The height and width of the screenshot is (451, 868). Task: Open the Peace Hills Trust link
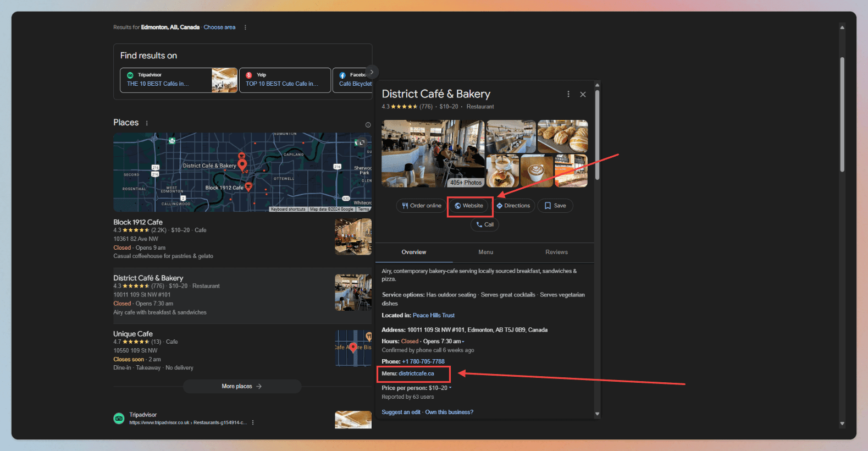[x=434, y=315]
